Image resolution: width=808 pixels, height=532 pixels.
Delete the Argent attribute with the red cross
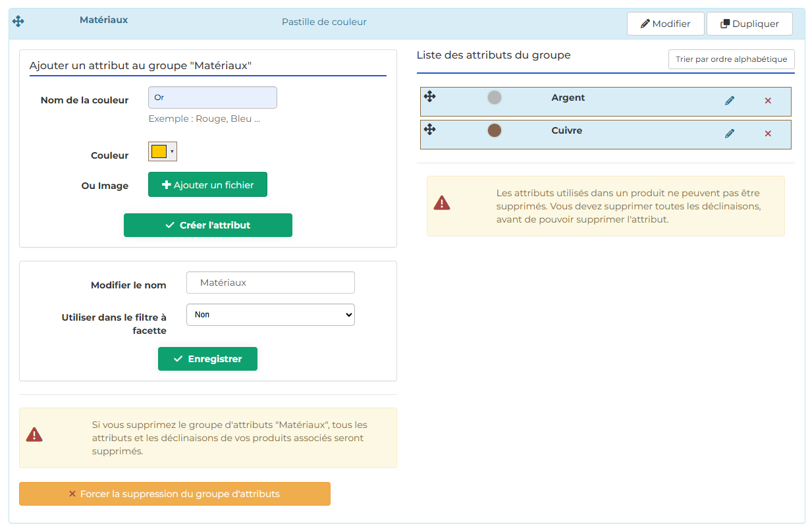(768, 101)
